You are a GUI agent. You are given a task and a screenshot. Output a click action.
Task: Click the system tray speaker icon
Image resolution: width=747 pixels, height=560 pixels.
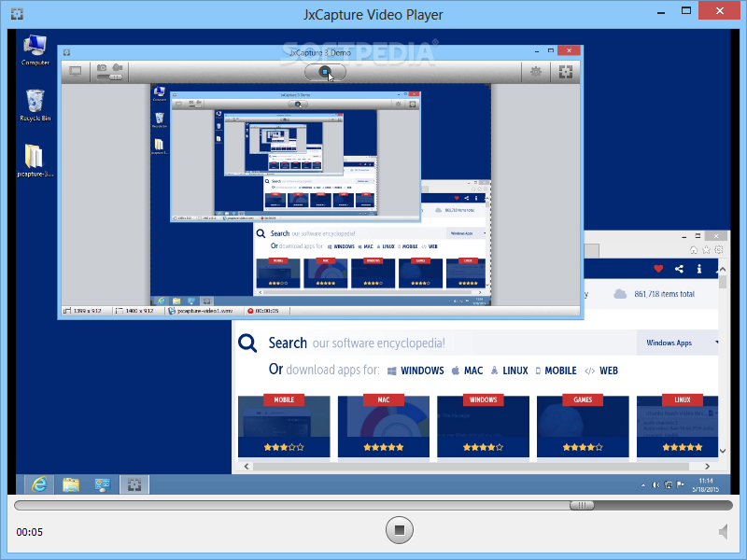tap(656, 485)
